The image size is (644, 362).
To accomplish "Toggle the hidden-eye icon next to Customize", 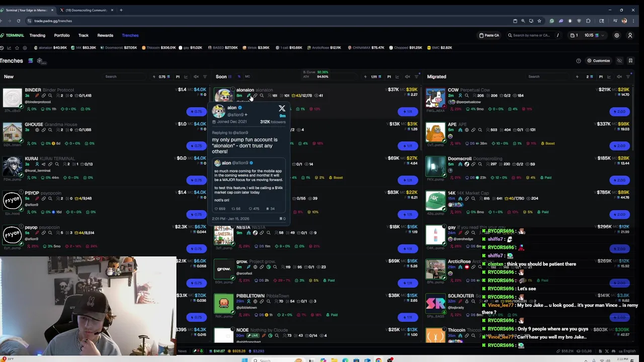I will click(x=619, y=61).
